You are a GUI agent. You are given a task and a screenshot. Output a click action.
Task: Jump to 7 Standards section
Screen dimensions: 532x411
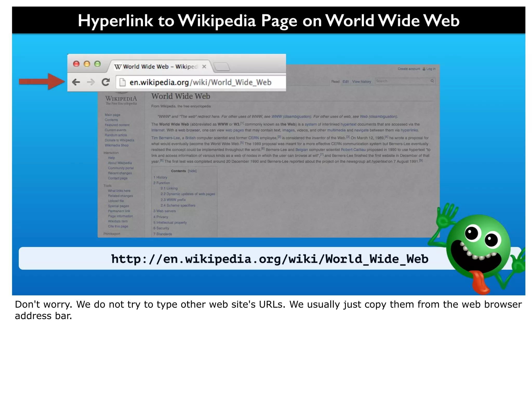click(163, 234)
